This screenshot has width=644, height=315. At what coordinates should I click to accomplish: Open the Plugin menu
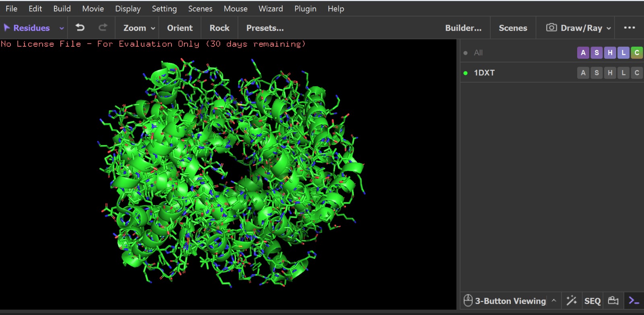(305, 8)
